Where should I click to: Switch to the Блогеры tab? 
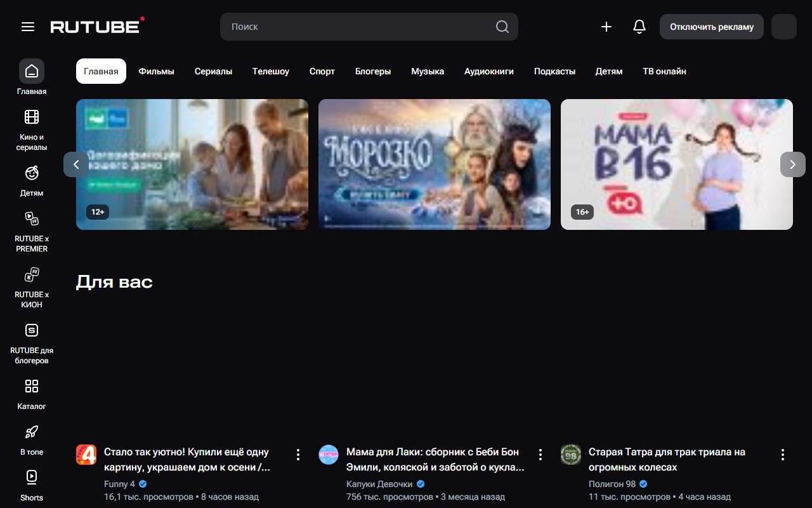[x=373, y=71]
